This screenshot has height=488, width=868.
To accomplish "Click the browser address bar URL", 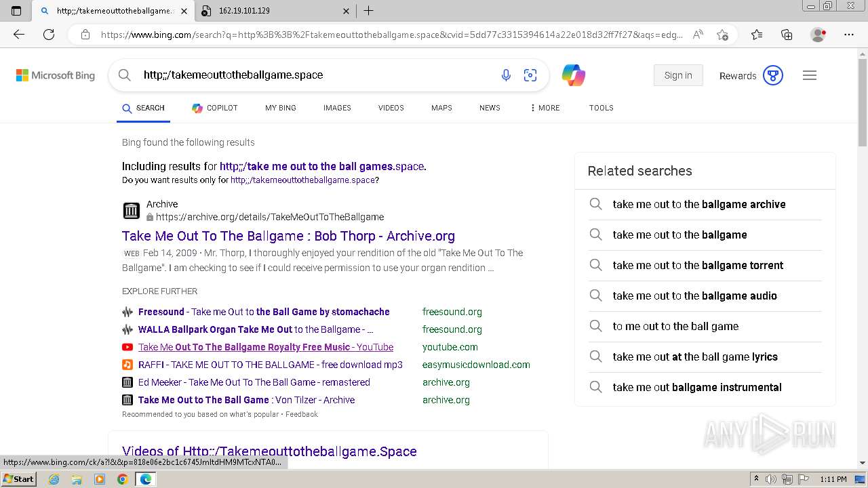I will pos(391,35).
